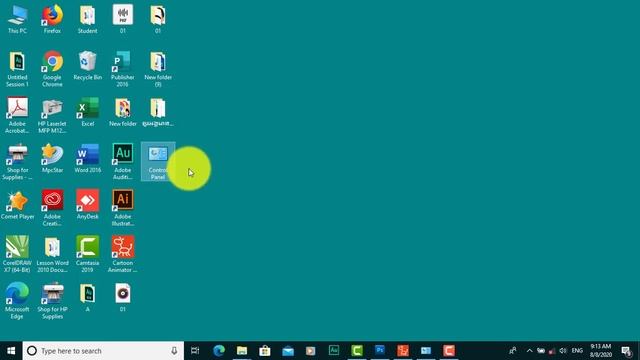Open the Shop for Supplies printer shortcut

coord(17,162)
